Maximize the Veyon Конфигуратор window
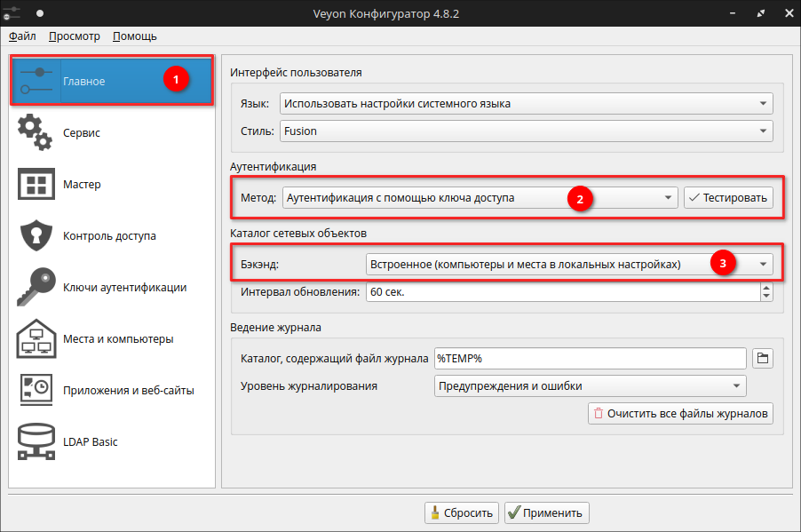Image resolution: width=801 pixels, height=532 pixels. point(761,13)
